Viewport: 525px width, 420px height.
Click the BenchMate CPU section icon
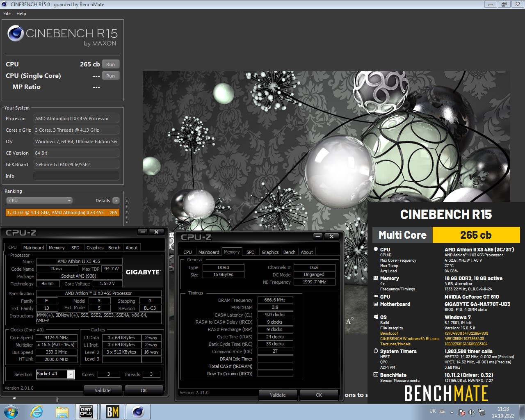pos(376,249)
